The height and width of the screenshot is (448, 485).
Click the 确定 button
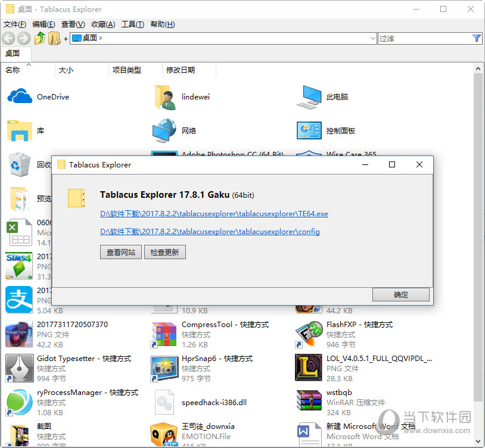401,295
